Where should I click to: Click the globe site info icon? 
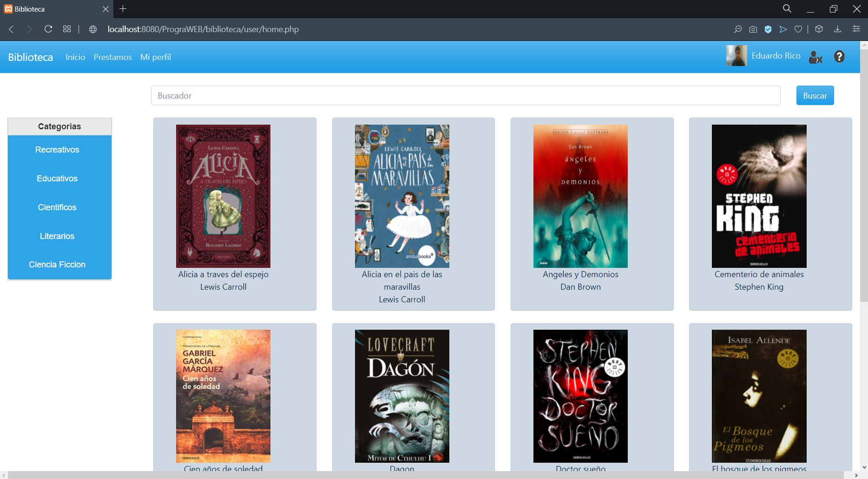click(93, 29)
